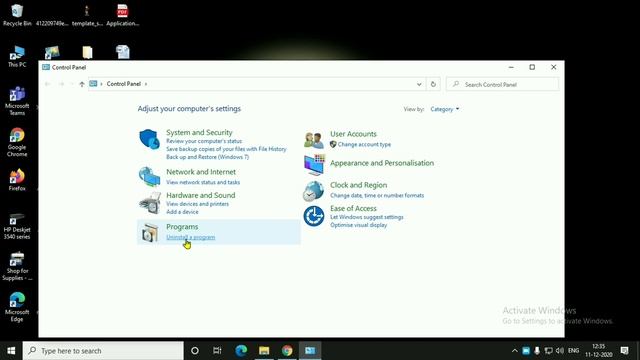Click the Optimise visual display link
Screen dimensions: 640x360
pos(358,225)
